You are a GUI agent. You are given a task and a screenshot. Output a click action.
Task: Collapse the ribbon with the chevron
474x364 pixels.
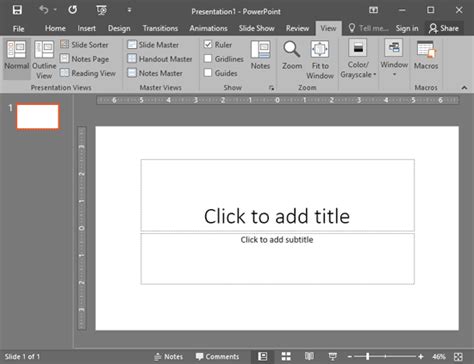(x=464, y=88)
